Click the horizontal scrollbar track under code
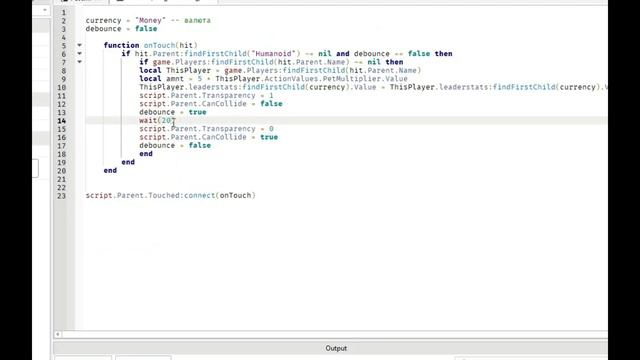This screenshot has height=360, width=640. 334,334
